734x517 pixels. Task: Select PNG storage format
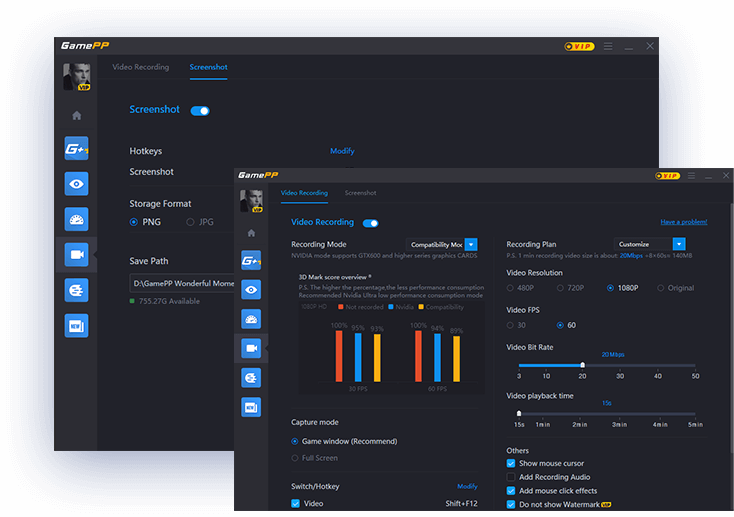click(134, 222)
